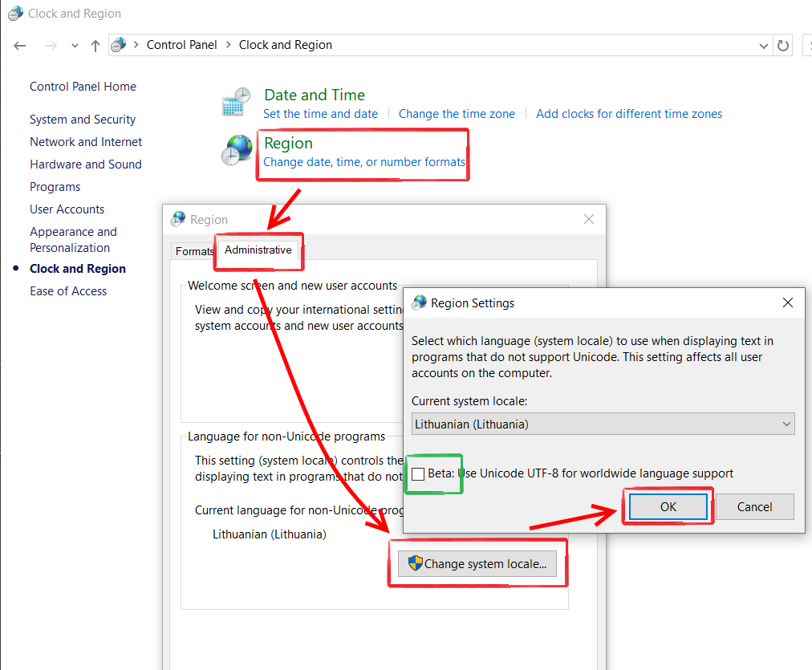Click Change system locale button
The height and width of the screenshot is (670, 812).
[477, 564]
